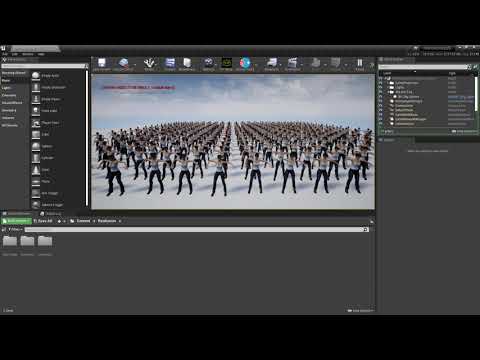Open the Recently Placed category
This screenshot has width=480, height=360.
(x=14, y=73)
